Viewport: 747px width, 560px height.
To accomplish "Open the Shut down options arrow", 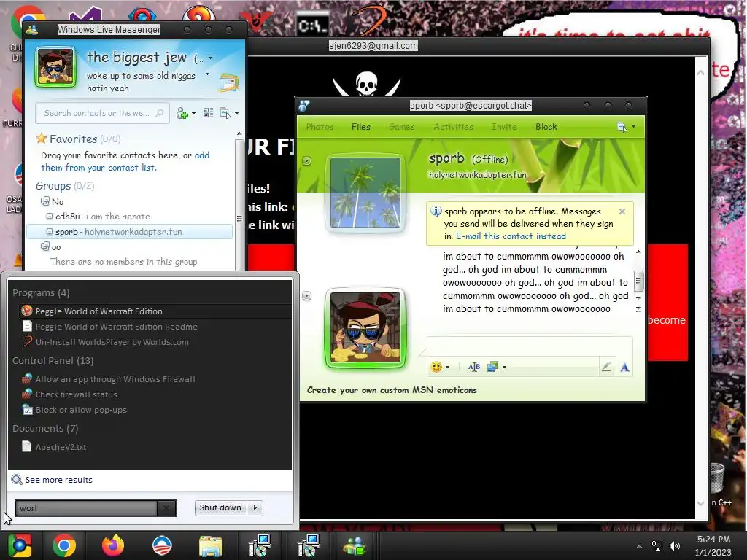I will tap(255, 508).
